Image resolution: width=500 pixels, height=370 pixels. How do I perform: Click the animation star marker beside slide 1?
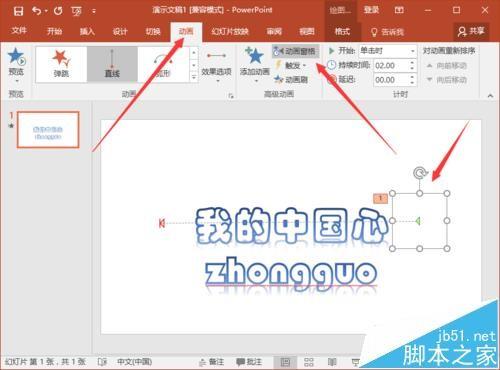[x=11, y=126]
